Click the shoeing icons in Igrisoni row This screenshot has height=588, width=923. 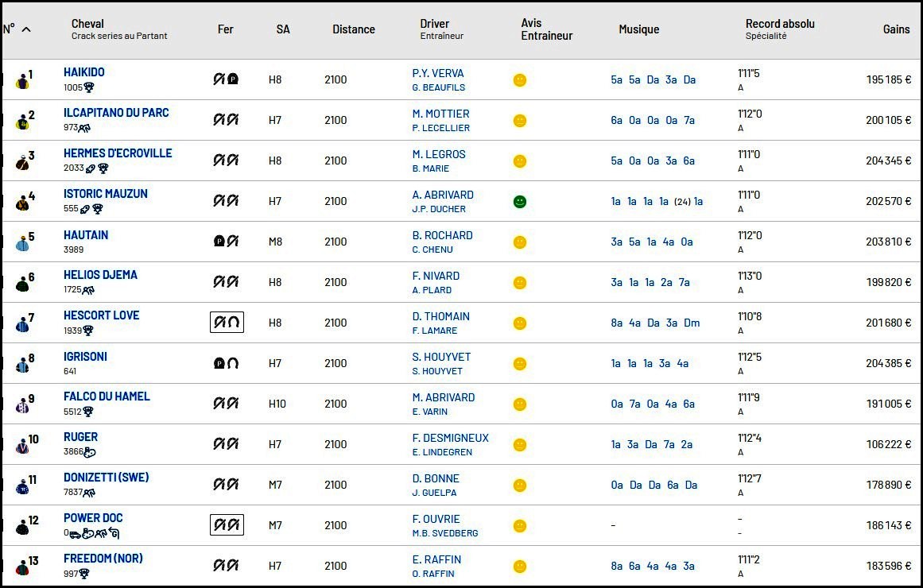(226, 363)
